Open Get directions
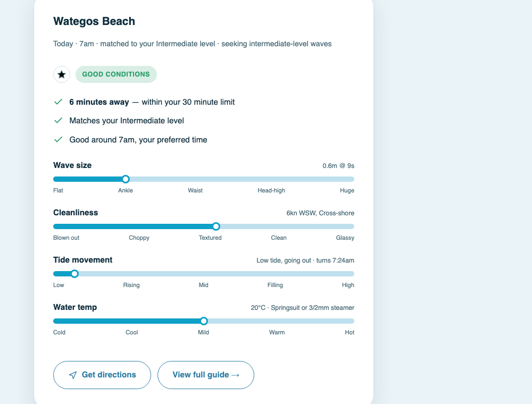Image resolution: width=532 pixels, height=404 pixels. click(x=102, y=375)
